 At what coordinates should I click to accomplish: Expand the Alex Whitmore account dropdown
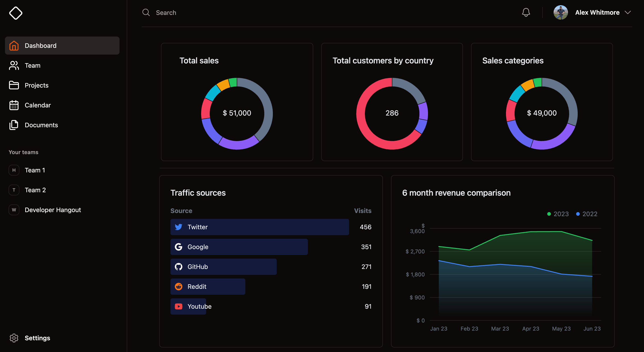[628, 12]
